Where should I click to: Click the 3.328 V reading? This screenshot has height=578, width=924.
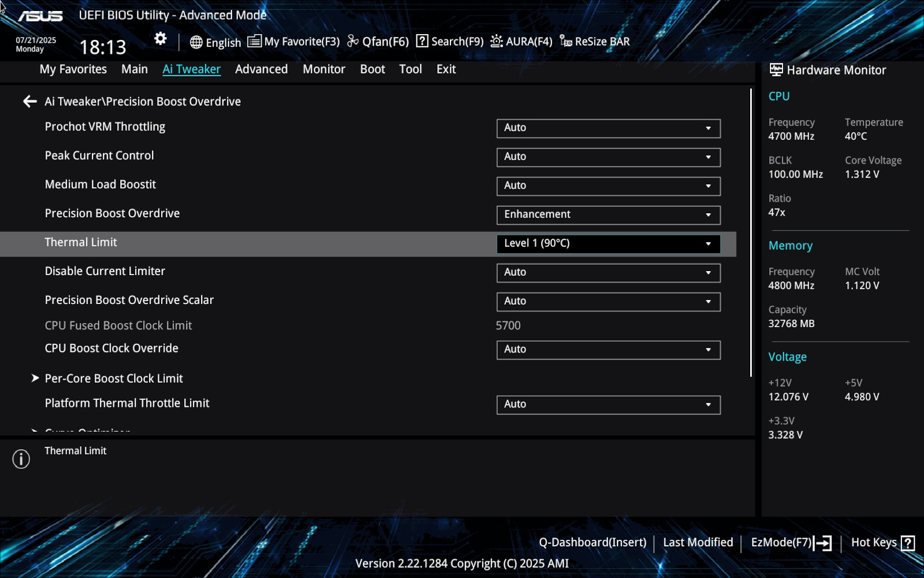pyautogui.click(x=785, y=435)
